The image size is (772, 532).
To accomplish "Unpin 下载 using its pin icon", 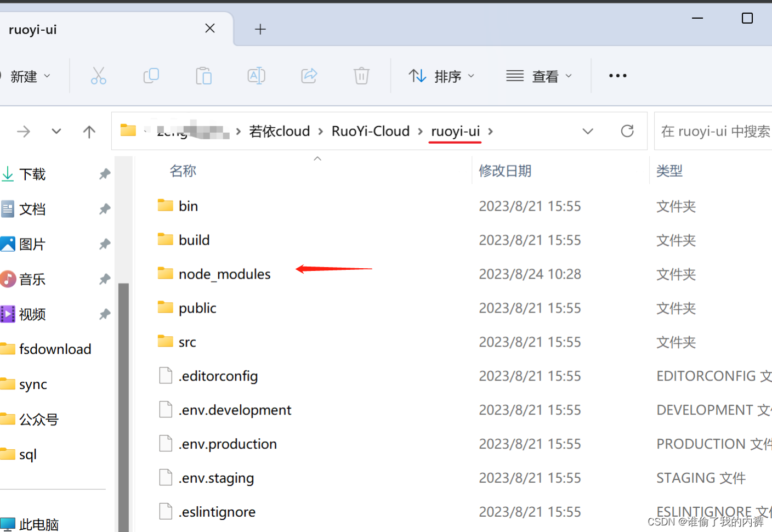I will (105, 174).
